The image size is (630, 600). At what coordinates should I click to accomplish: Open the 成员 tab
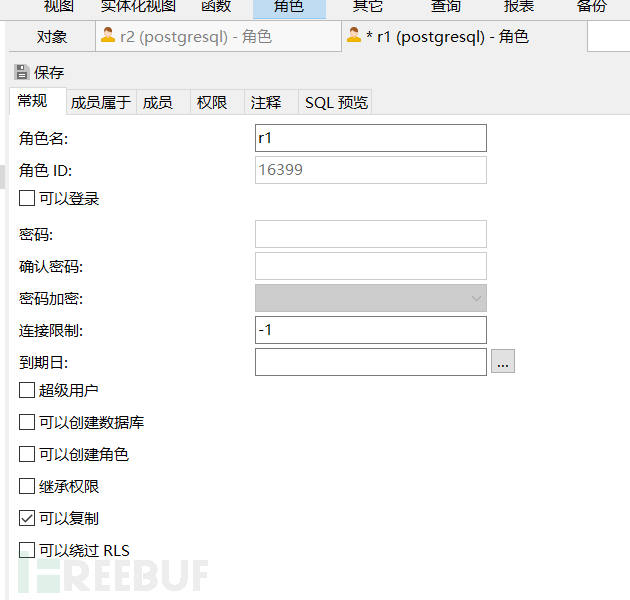pos(163,102)
